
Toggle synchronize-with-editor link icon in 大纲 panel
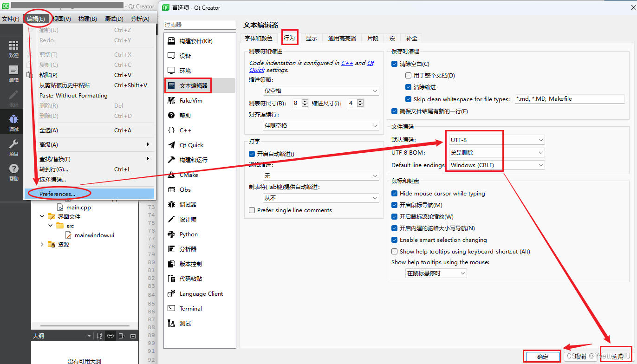pos(110,336)
